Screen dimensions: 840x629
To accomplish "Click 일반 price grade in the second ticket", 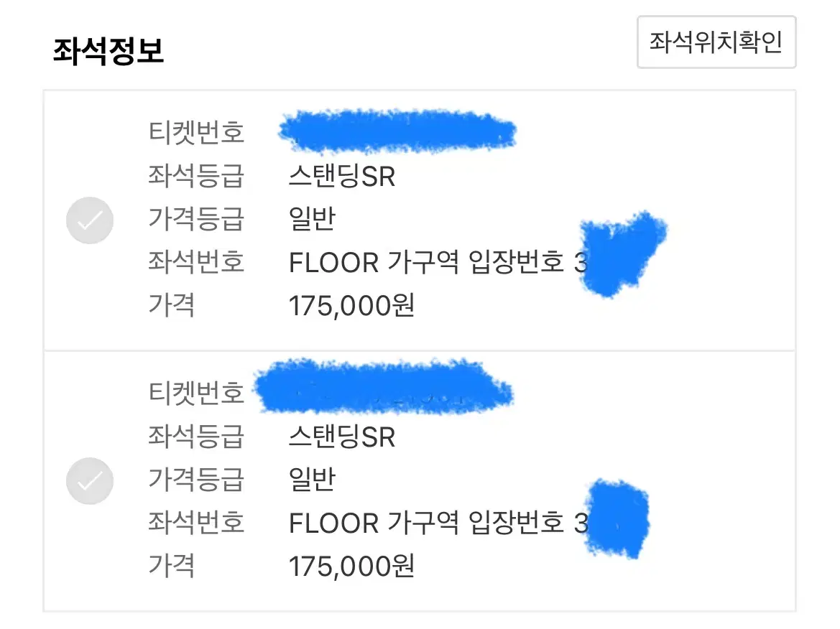I will point(312,480).
